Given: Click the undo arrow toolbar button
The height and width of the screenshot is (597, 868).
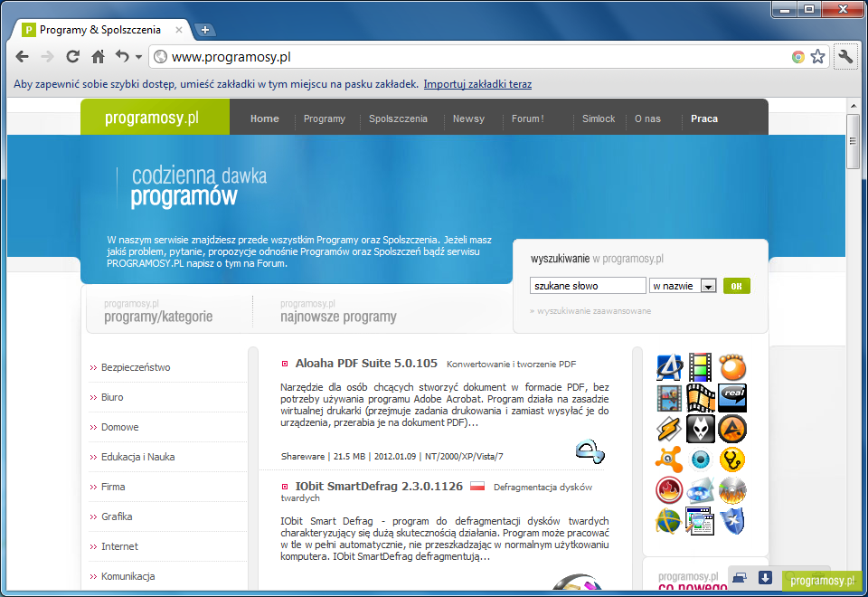Looking at the screenshot, I should pos(122,56).
